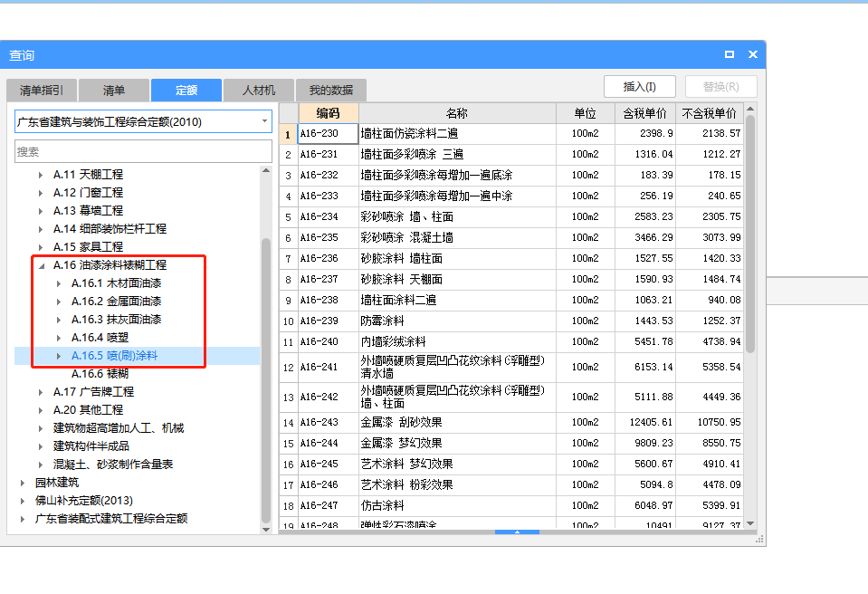
Task: Expand the A.16.2 金属面油漆 node
Action: click(x=59, y=302)
